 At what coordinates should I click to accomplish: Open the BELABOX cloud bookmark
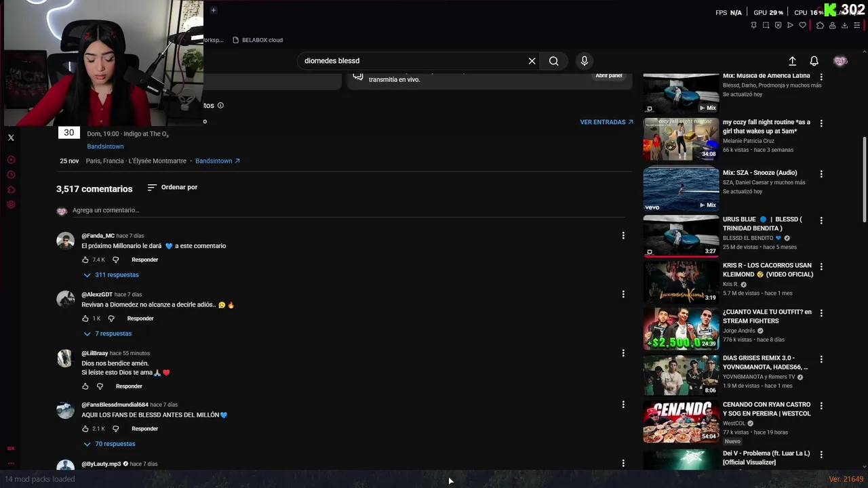point(258,40)
